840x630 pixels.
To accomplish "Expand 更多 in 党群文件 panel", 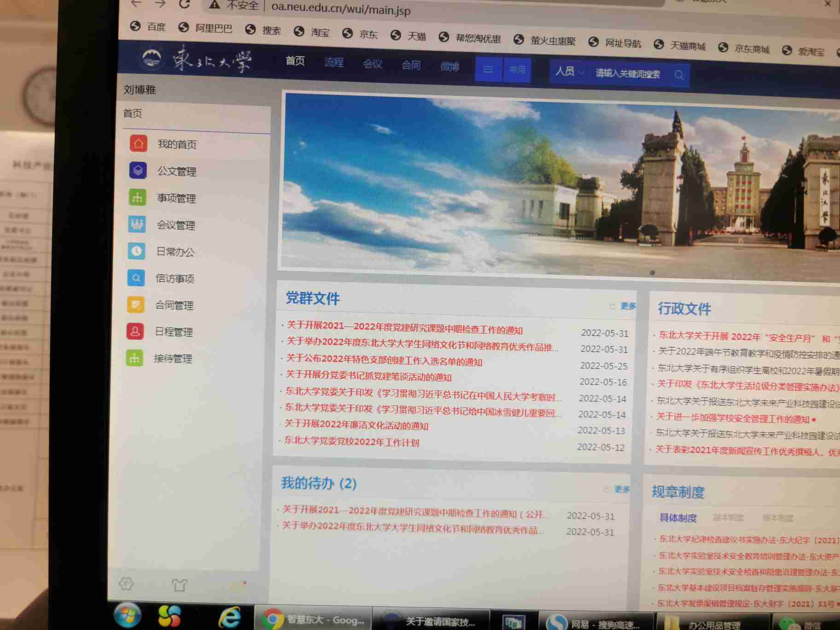I will [628, 306].
